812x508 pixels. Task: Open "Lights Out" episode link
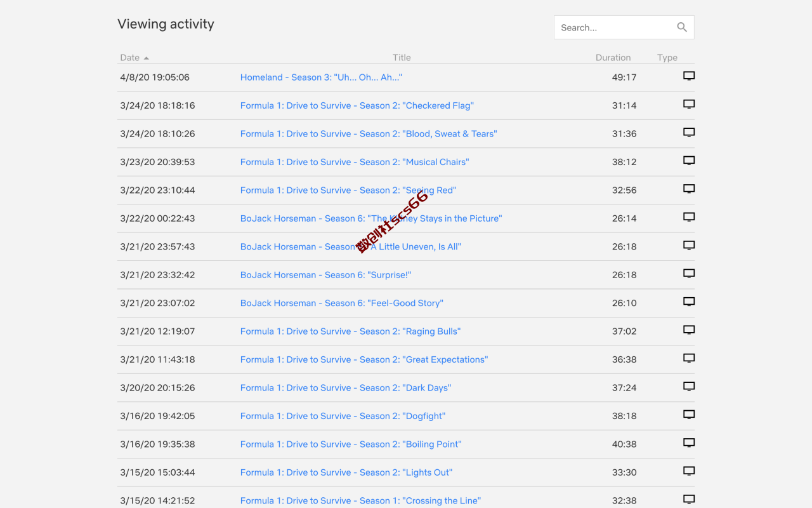[346, 472]
